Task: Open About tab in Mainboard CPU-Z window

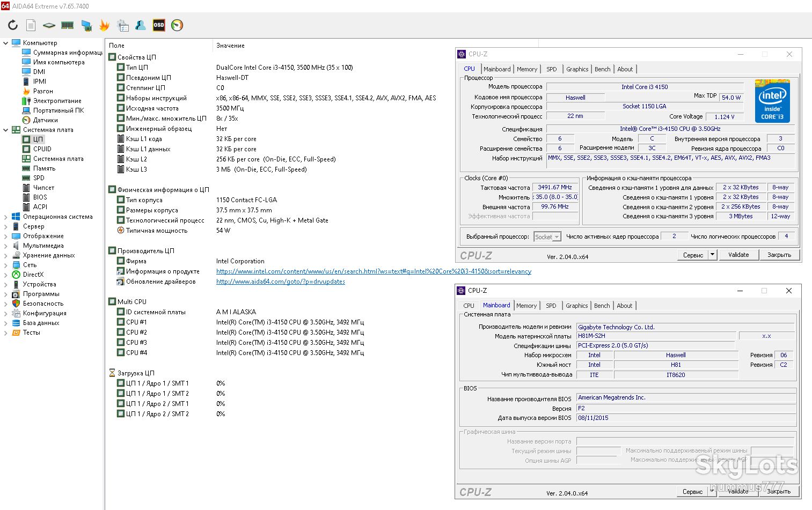Action: pos(625,306)
